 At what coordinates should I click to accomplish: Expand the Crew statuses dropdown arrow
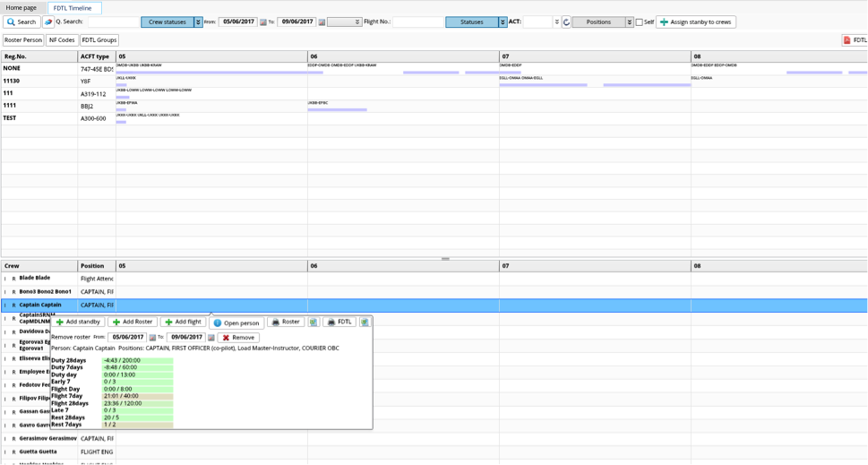point(198,22)
